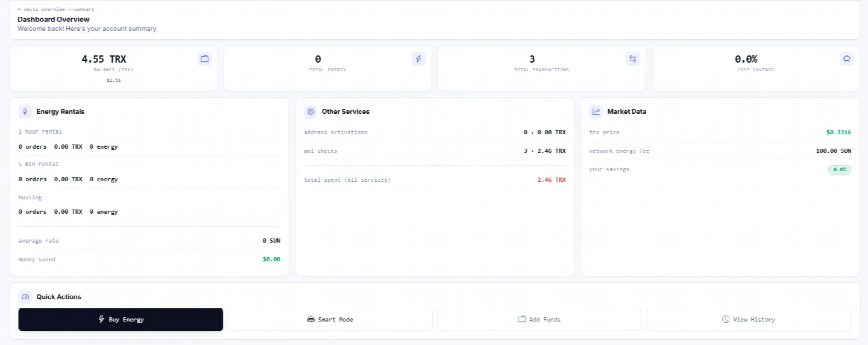868x345 pixels.
Task: Click the 4.55 TRX balance value
Action: click(104, 59)
